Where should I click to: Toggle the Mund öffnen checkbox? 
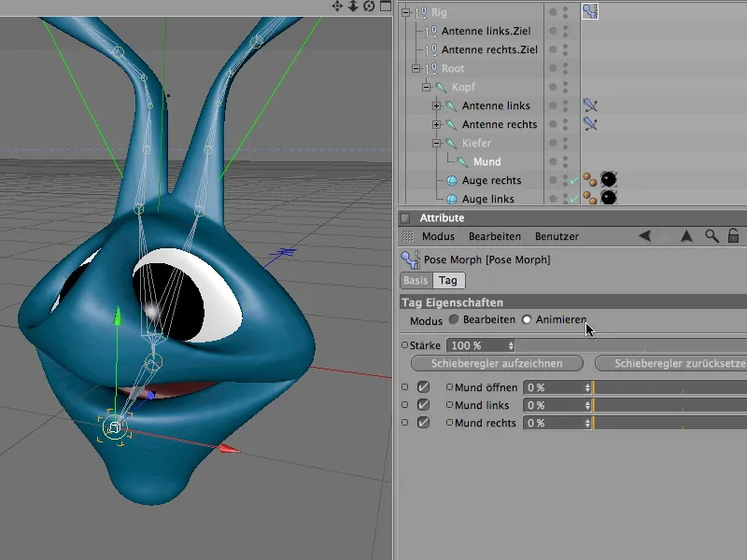423,387
